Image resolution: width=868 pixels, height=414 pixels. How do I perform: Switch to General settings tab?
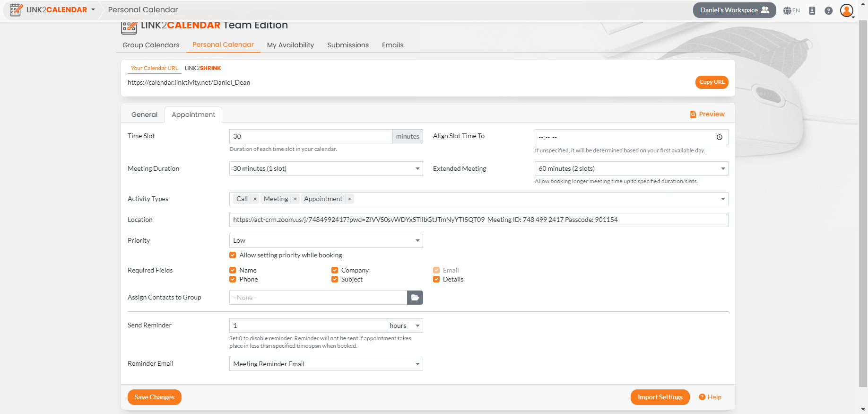(x=144, y=115)
